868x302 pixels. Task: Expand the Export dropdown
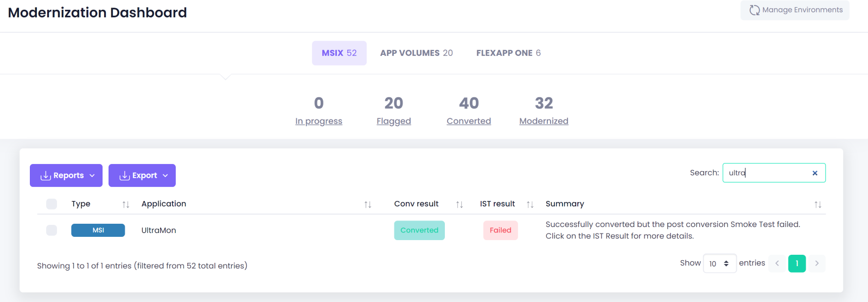(x=142, y=175)
